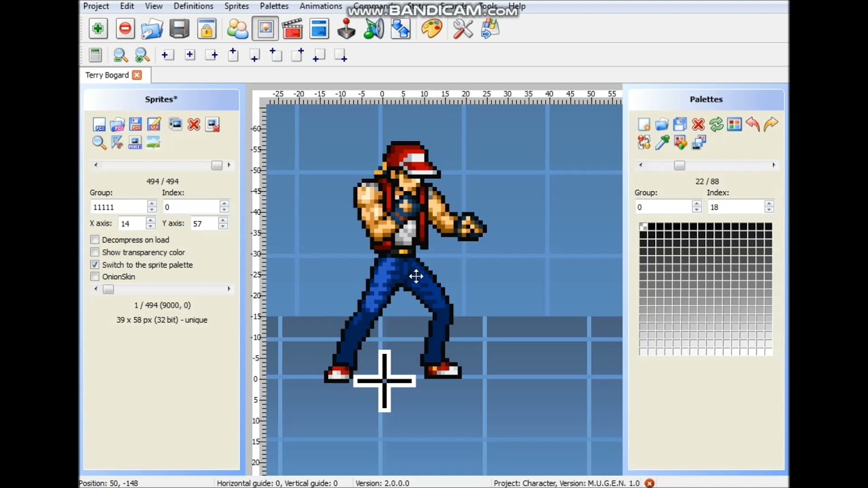Enable Show transparency color checkbox
868x488 pixels.
point(95,252)
